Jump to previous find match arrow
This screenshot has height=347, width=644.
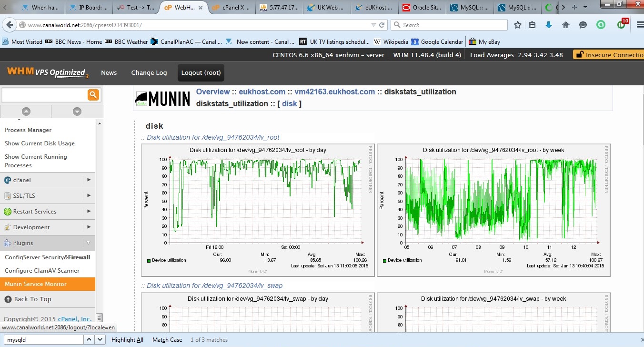[x=90, y=340]
